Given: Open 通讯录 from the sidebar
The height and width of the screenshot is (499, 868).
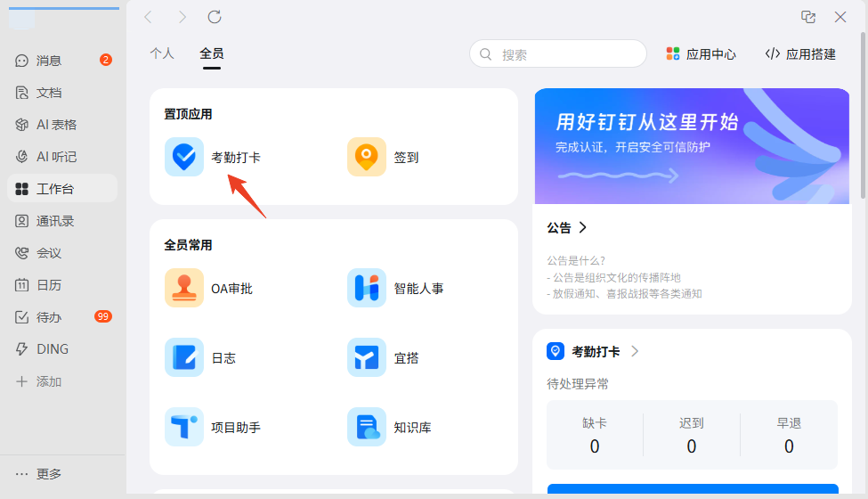Looking at the screenshot, I should (x=62, y=221).
